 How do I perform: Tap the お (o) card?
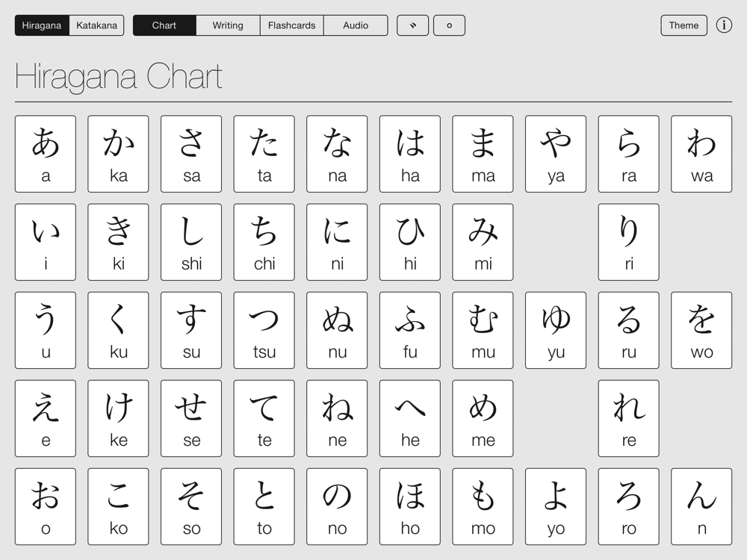(x=46, y=506)
